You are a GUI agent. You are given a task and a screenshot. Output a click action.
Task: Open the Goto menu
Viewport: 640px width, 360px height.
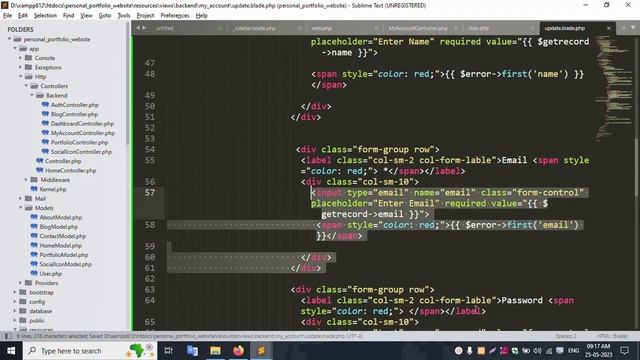(x=105, y=16)
